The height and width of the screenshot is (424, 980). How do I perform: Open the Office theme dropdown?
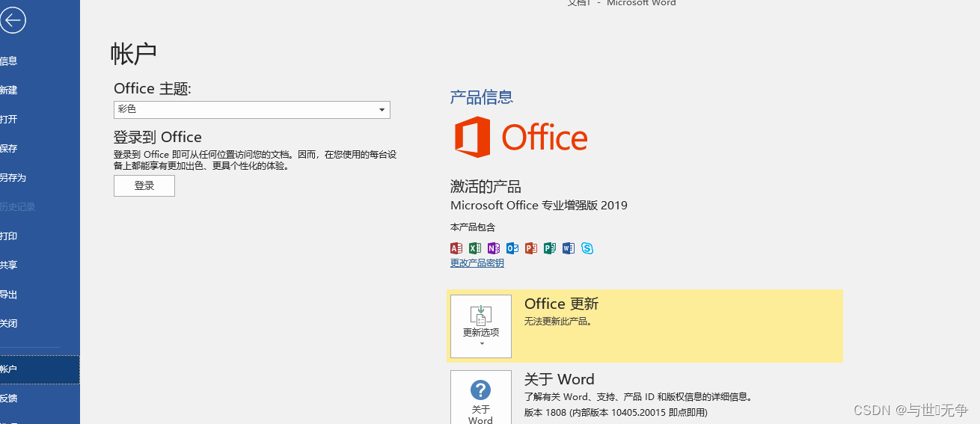coord(252,109)
